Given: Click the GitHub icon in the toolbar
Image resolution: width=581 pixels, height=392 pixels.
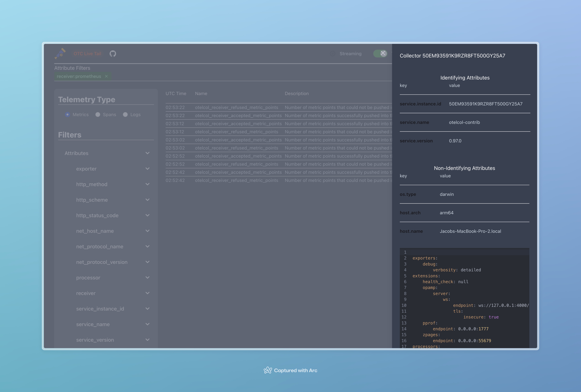Looking at the screenshot, I should pos(113,53).
